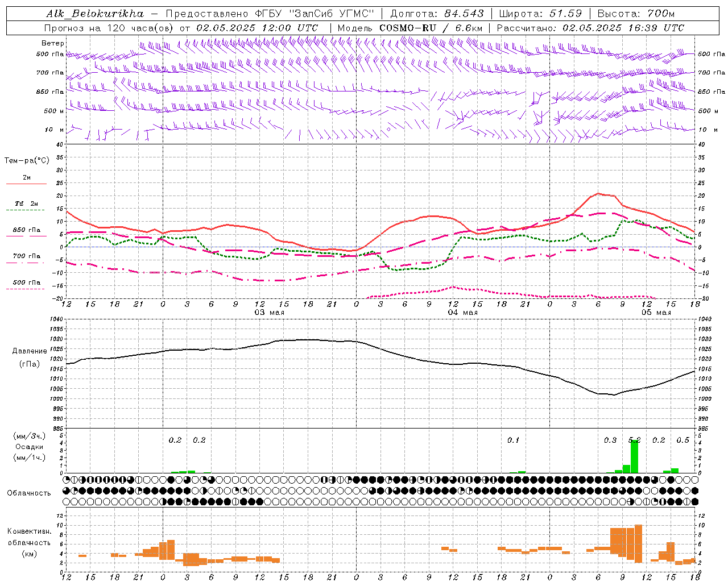
Task: Click the tallest orange convective cloud bar
Action: [x=638, y=544]
